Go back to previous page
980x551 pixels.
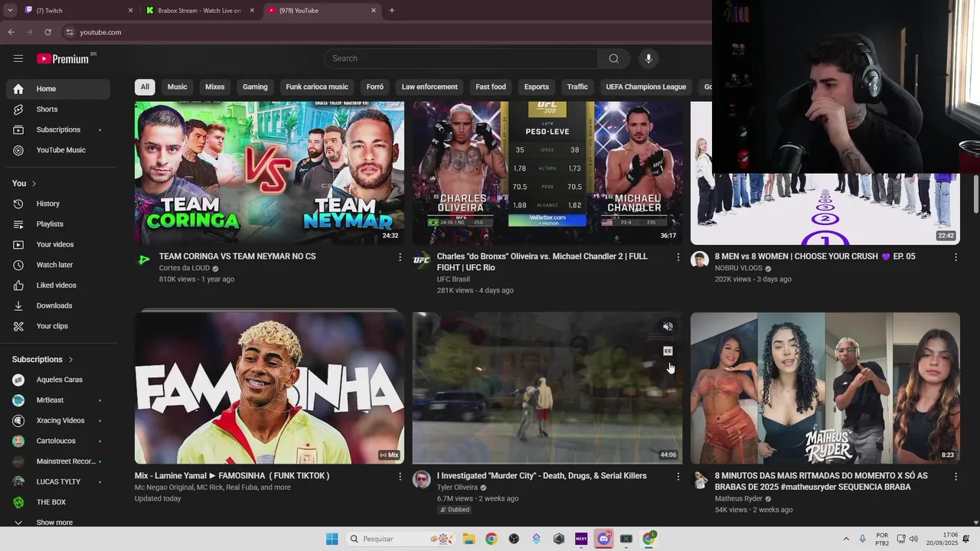click(x=11, y=32)
